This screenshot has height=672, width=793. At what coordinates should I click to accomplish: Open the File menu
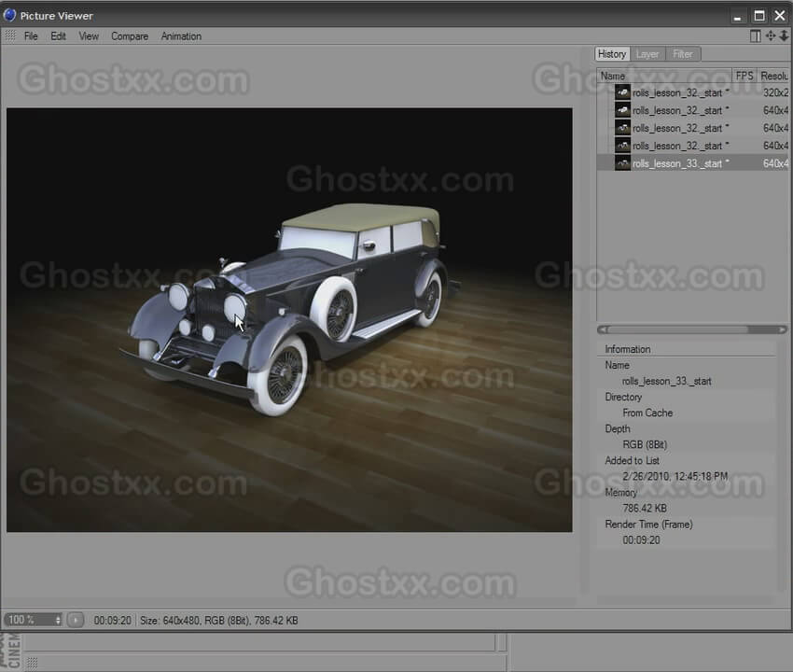point(31,35)
